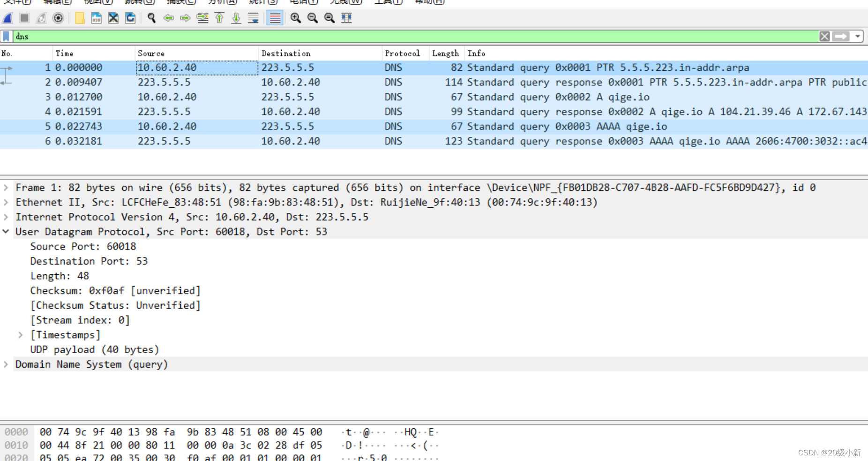
Task: Select the Destination Port: 53 field
Action: pos(89,261)
